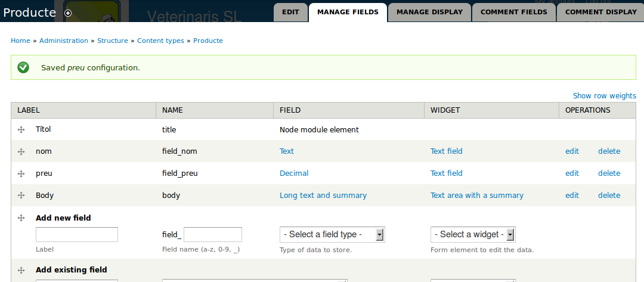Open the Comment Fields tab
The height and width of the screenshot is (282, 644).
tap(513, 12)
